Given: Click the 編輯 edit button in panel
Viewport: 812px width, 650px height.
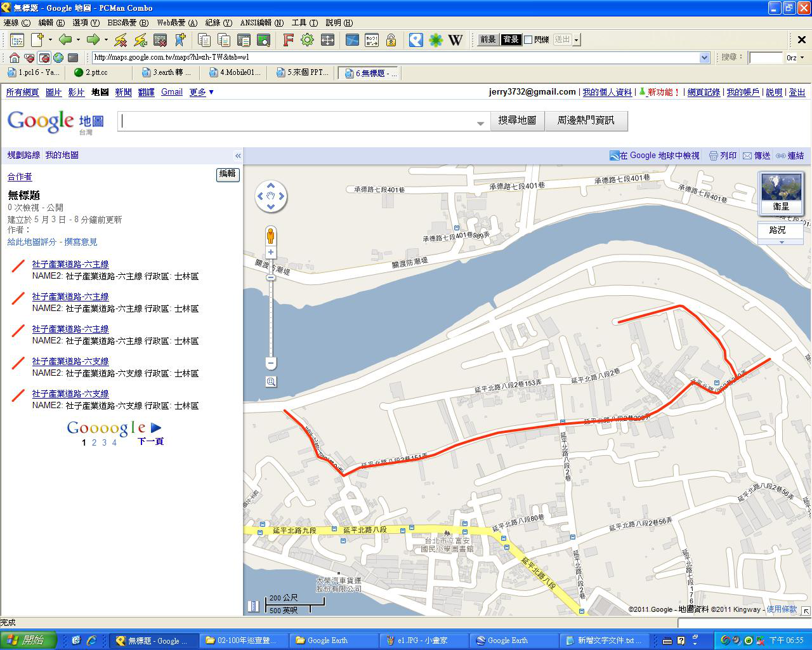Looking at the screenshot, I should click(228, 174).
